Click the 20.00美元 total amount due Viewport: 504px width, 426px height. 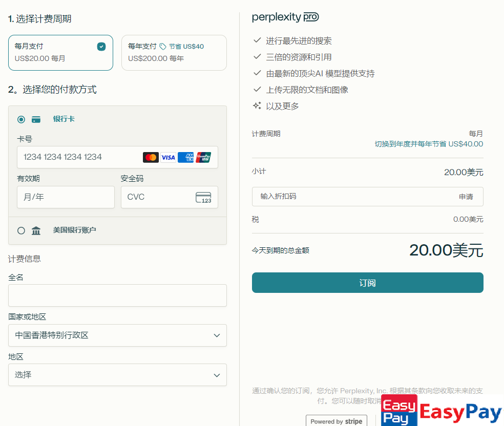point(447,250)
